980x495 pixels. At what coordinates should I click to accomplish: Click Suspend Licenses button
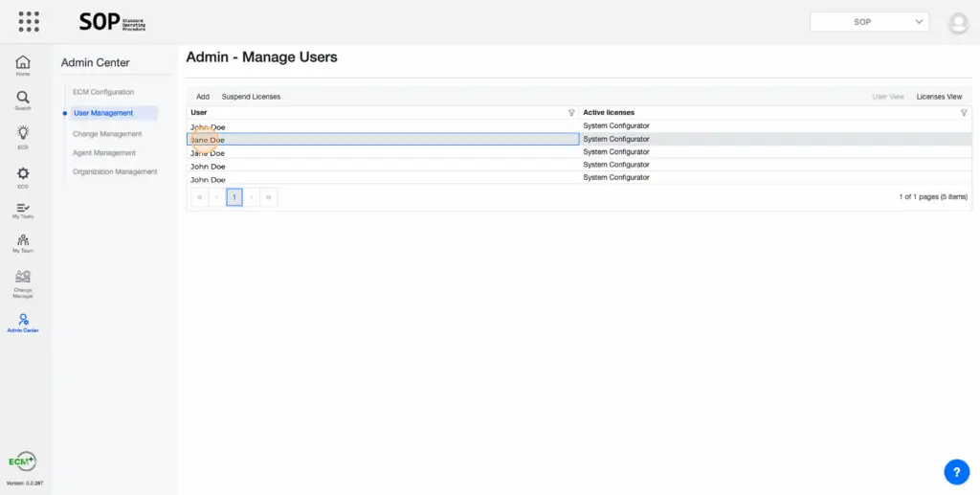click(x=251, y=97)
